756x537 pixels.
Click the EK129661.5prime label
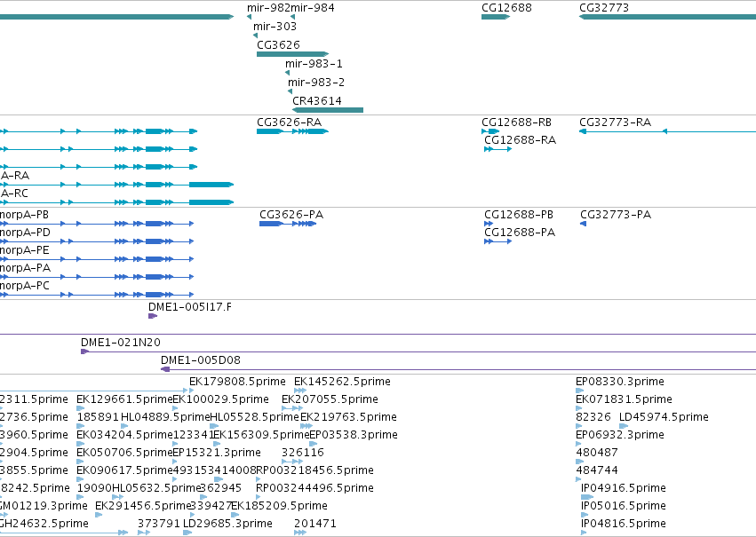point(124,399)
